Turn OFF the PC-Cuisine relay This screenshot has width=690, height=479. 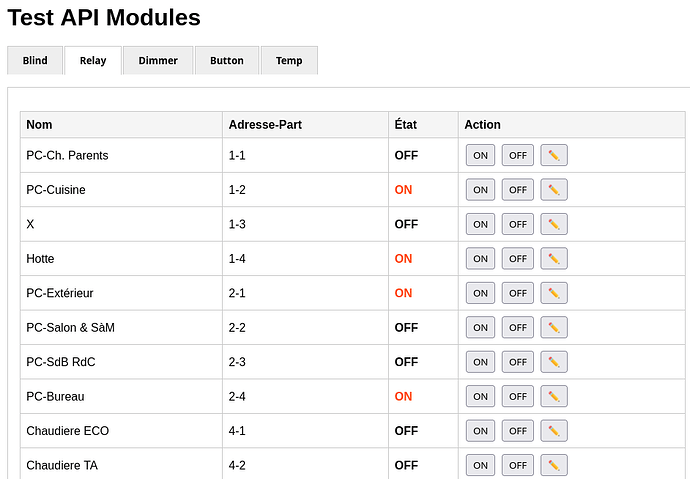[518, 190]
